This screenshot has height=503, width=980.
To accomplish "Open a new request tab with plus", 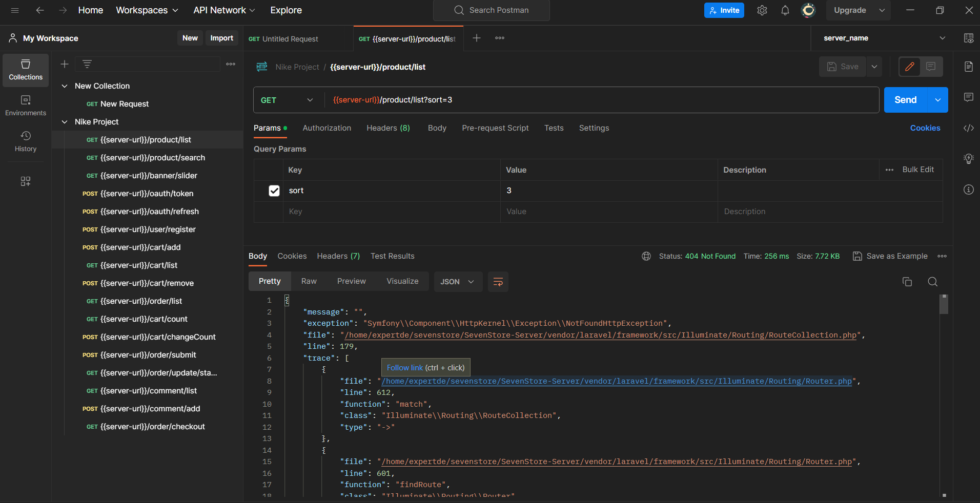I will click(x=477, y=38).
